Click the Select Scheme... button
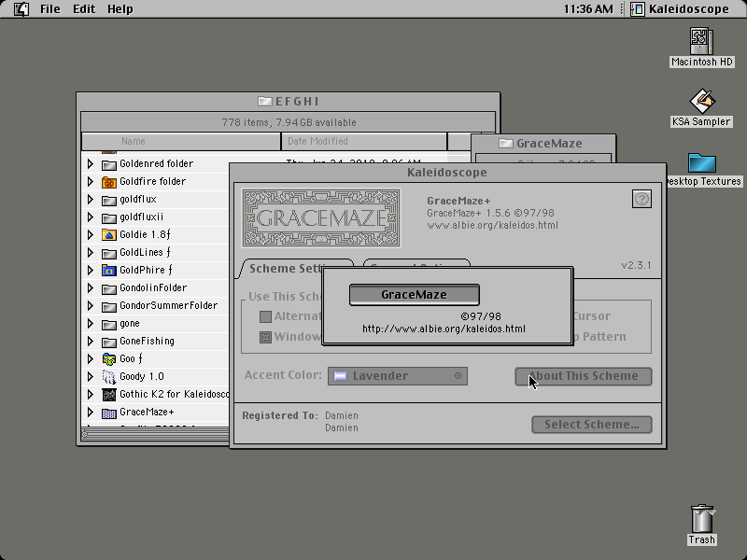The width and height of the screenshot is (747, 560). pos(592,425)
